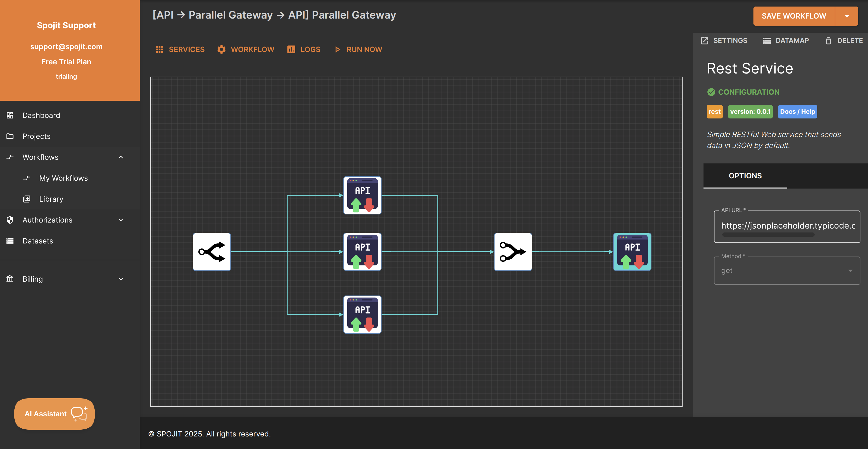Open the Settings panel tab
Viewport: 868px width, 449px height.
pyautogui.click(x=724, y=41)
